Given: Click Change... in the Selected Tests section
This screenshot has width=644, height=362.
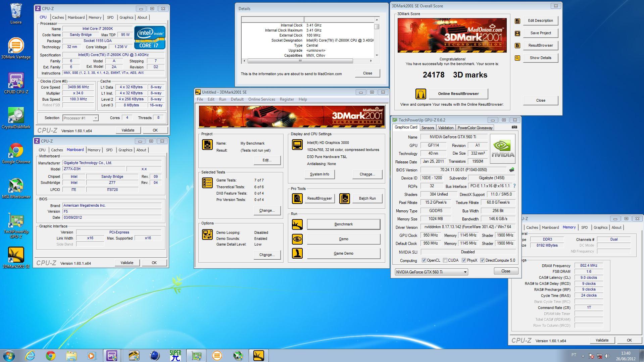Looking at the screenshot, I should [x=267, y=211].
